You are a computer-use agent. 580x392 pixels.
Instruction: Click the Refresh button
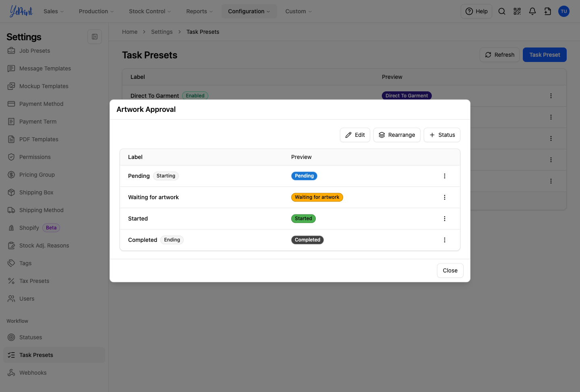(499, 55)
